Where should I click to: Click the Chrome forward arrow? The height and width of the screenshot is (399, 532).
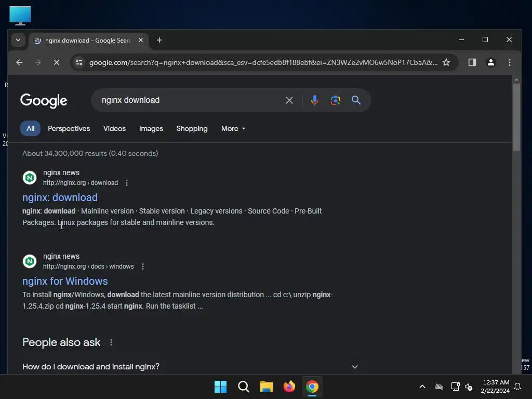[x=37, y=62]
